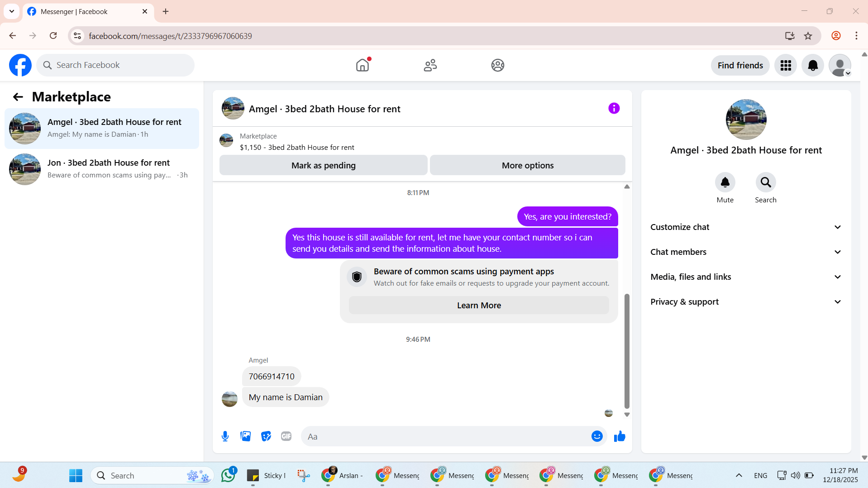868x488 pixels.
Task: Click chat scrollbar down arrow
Action: pos(627,415)
